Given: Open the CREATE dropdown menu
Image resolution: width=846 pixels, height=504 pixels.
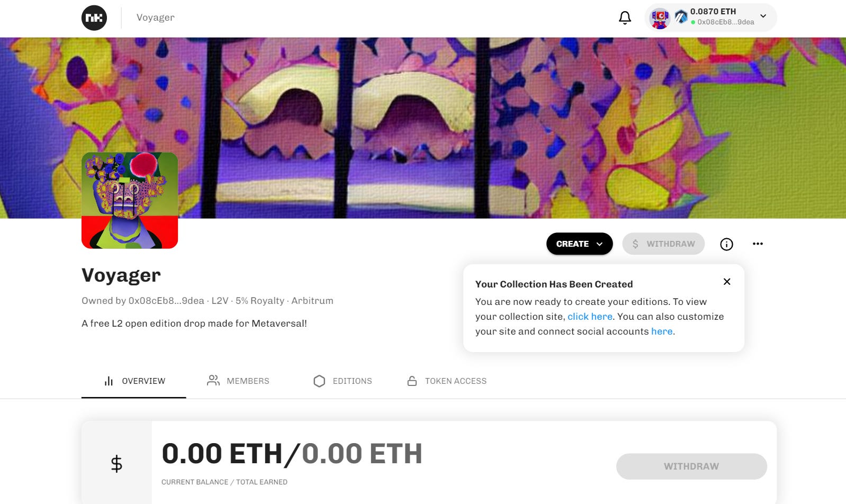Looking at the screenshot, I should (x=579, y=244).
